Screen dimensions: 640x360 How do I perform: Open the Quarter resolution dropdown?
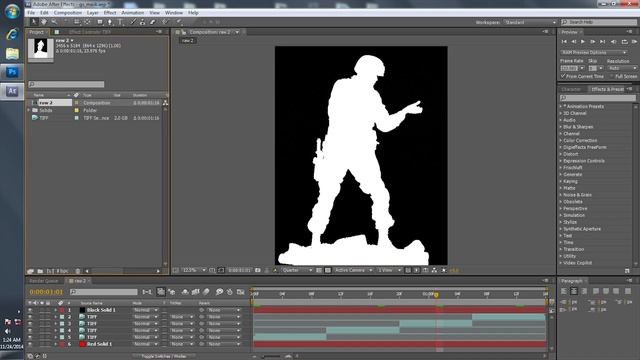point(297,270)
